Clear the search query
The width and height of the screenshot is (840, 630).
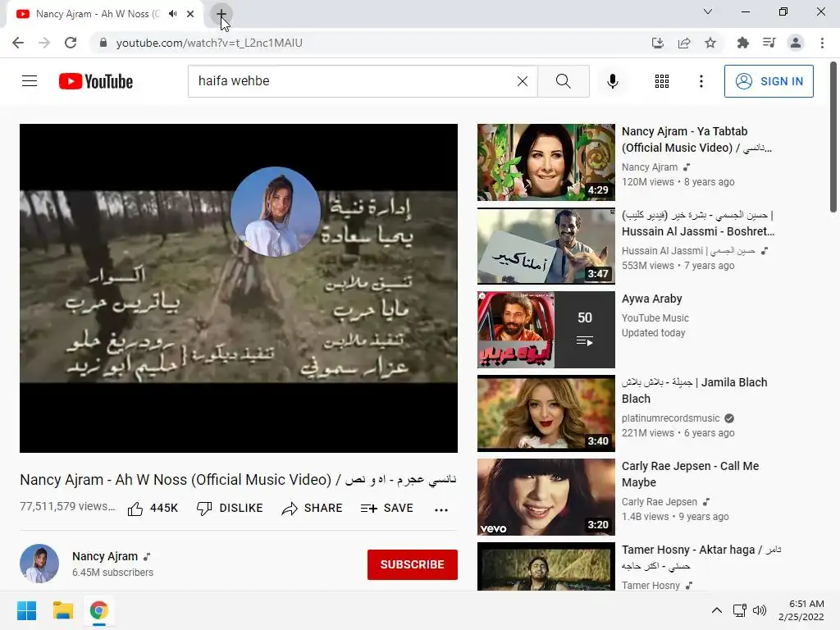[523, 81]
